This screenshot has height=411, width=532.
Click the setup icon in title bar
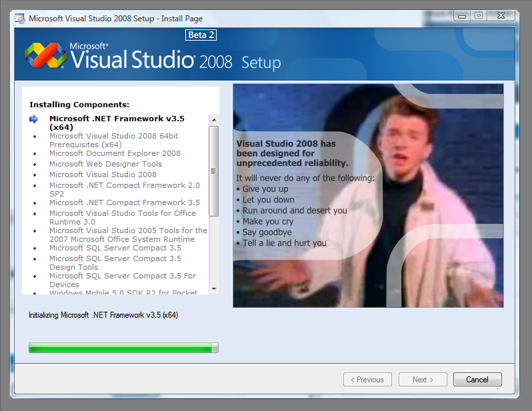20,18
